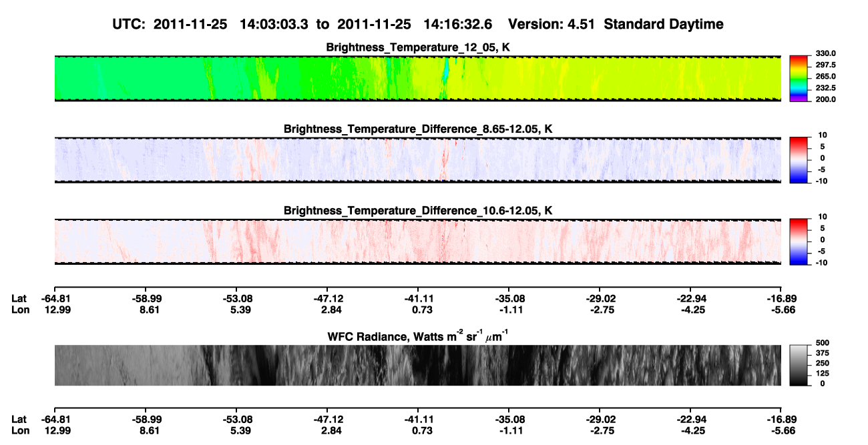The image size is (868, 445).
Task: Click the bottom axis Lon row label
Action: click(19, 430)
